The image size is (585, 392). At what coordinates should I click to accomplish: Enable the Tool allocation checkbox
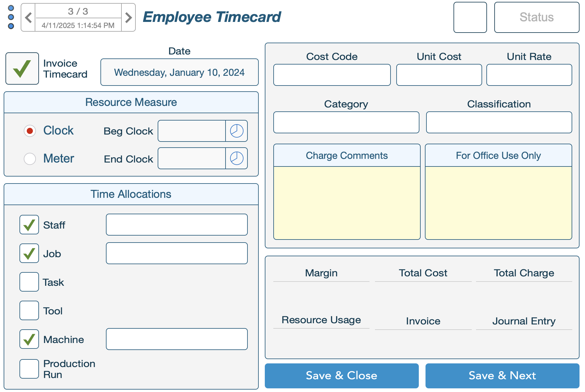point(29,311)
